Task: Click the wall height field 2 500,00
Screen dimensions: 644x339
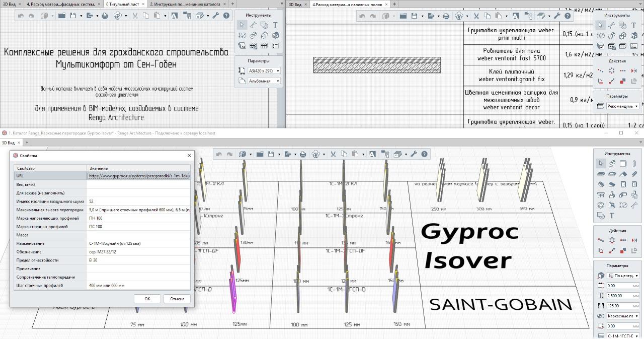Action: tap(623, 296)
